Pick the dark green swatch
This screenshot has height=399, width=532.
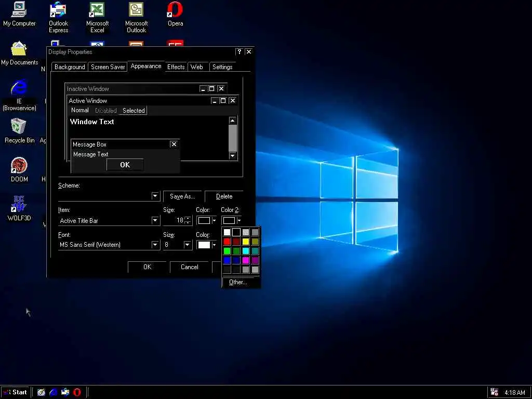(236, 251)
